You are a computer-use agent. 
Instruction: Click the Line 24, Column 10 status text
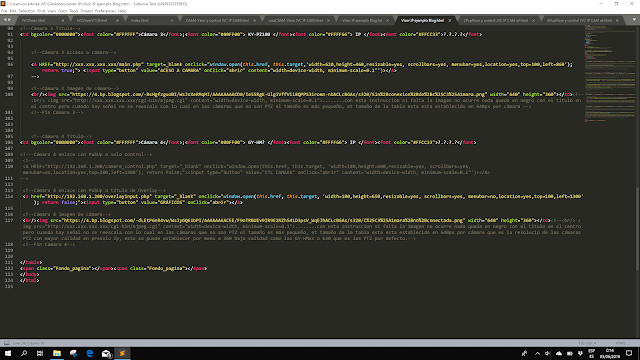29,343
